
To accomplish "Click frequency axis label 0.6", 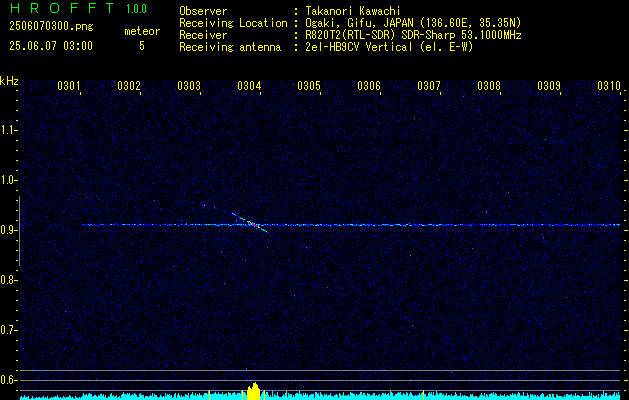I will point(8,380).
